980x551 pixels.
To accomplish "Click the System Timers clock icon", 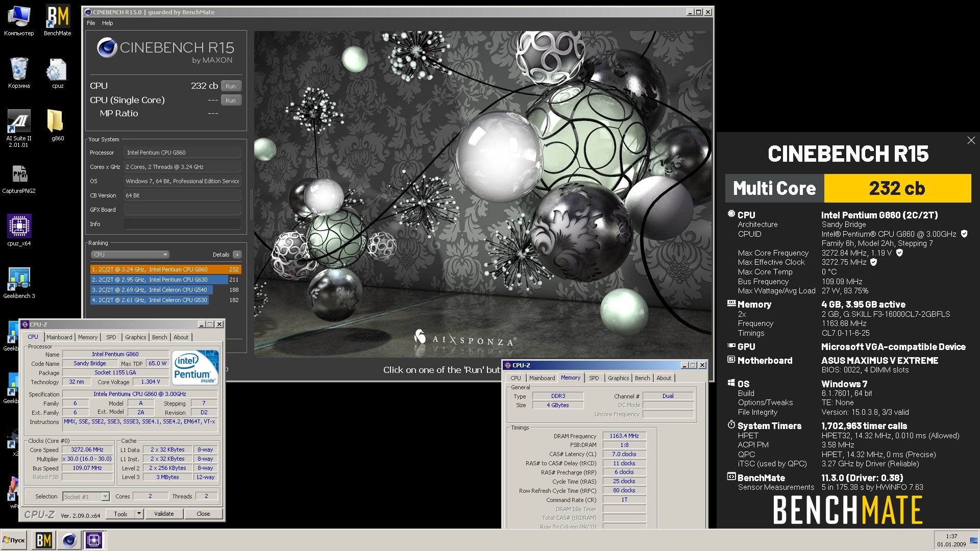I will (x=731, y=424).
